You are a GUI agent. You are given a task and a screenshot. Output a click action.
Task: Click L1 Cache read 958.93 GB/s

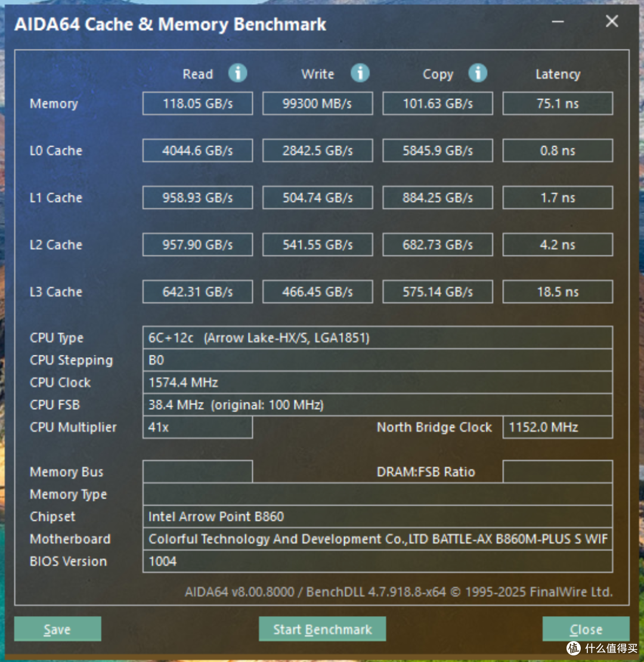pos(197,197)
